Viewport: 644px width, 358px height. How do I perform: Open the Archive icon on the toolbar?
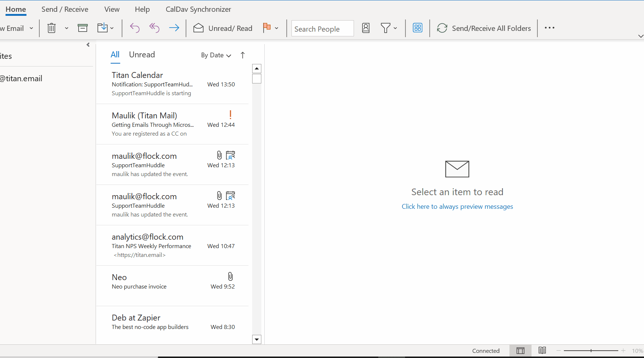tap(83, 28)
